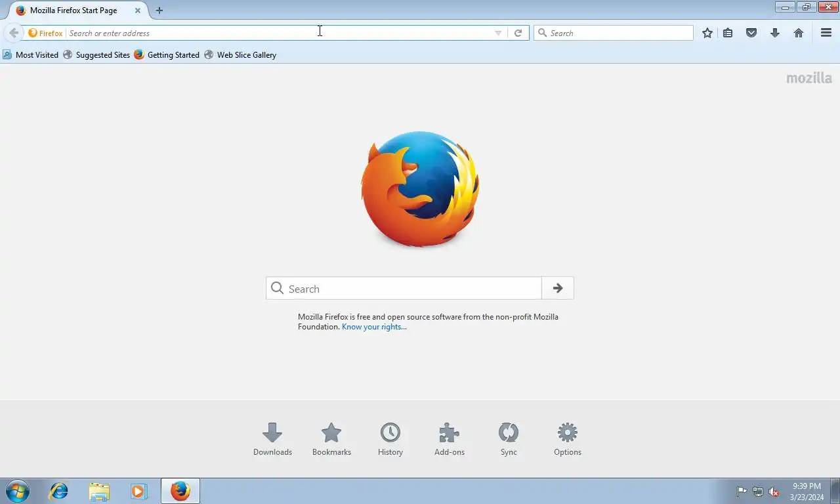Click the search magnifier in toolbar search box
Screen dimensions: 840x504
click(542, 33)
